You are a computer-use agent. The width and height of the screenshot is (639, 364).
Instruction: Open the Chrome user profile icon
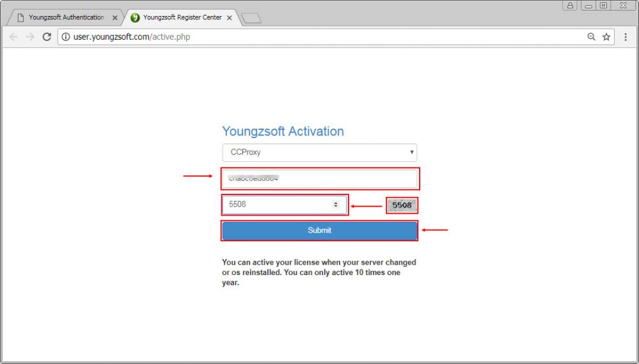tap(570, 5)
